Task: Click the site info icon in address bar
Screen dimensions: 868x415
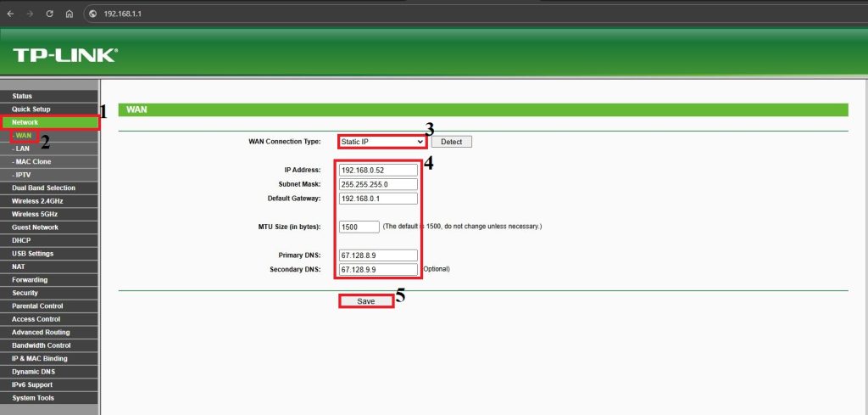Action: click(93, 14)
